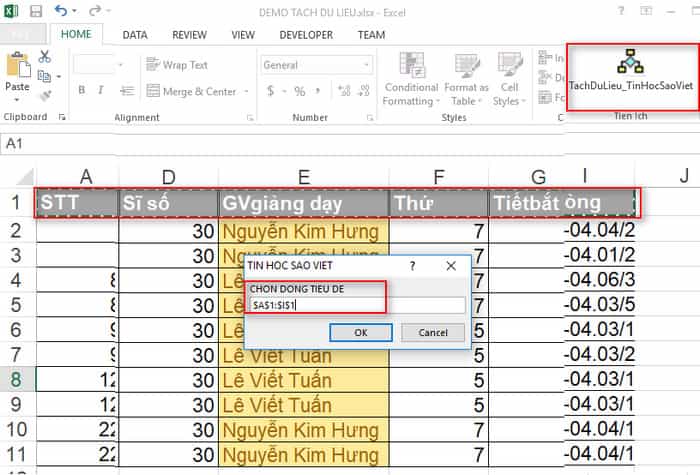Apply accounting dollar format
Viewport: 700px width, 475px height.
(x=271, y=91)
